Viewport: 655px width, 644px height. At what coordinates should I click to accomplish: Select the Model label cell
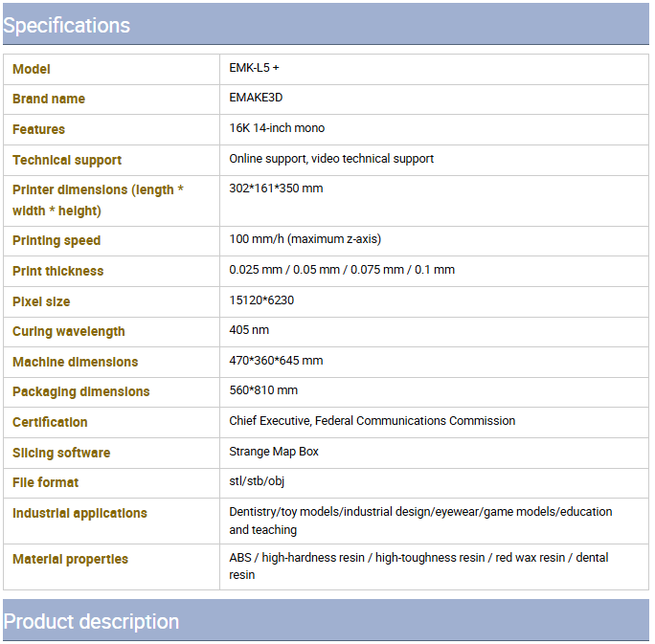click(x=111, y=69)
